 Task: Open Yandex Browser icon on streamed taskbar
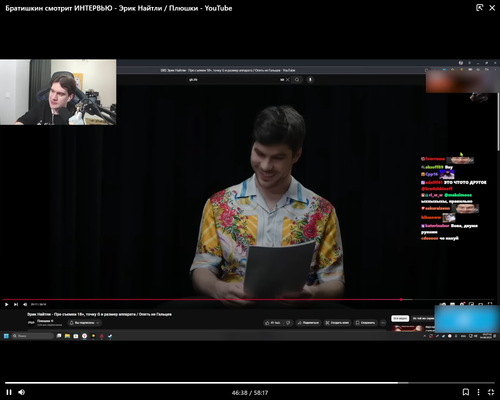click(84, 336)
